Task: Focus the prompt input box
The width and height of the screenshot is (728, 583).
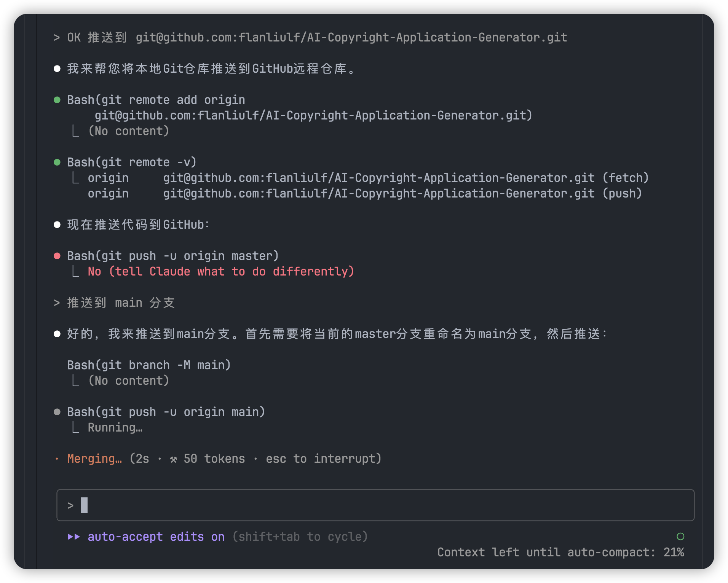Action: [375, 505]
